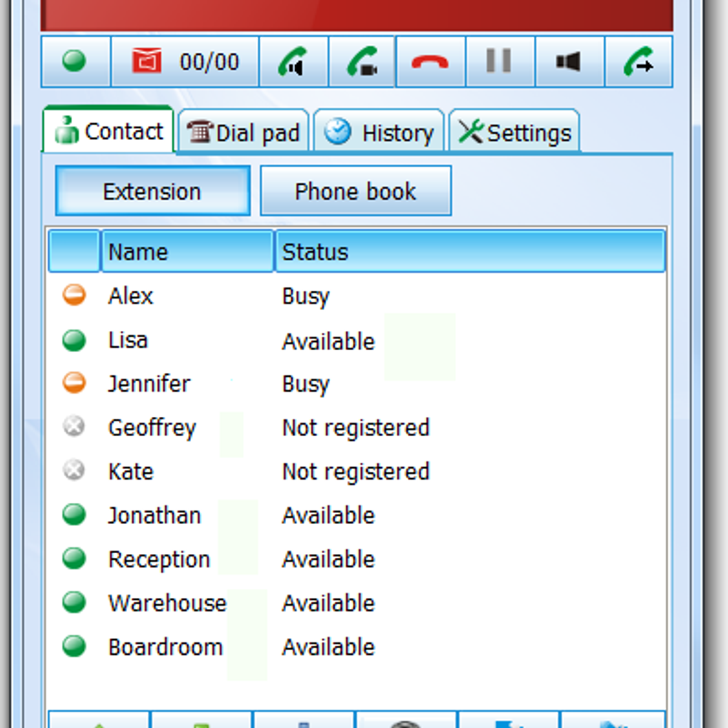
Task: Go to the Settings tab
Action: pos(514,132)
